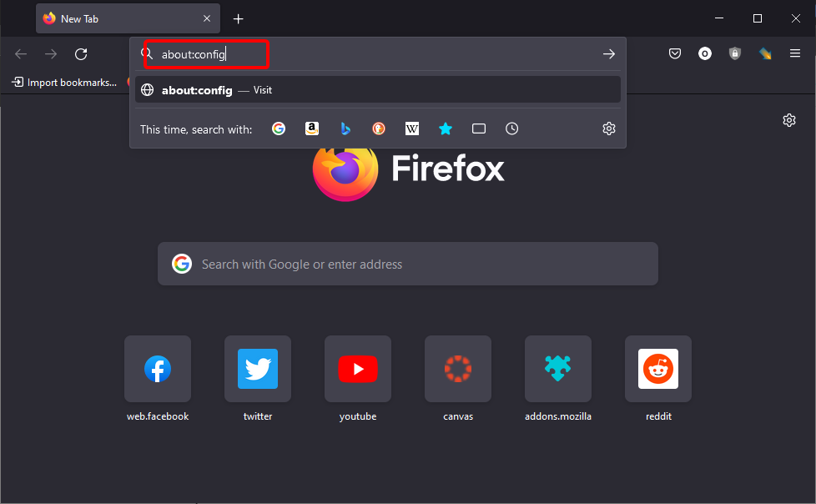The image size is (816, 504).
Task: Maximize the Firefox window
Action: [x=758, y=18]
